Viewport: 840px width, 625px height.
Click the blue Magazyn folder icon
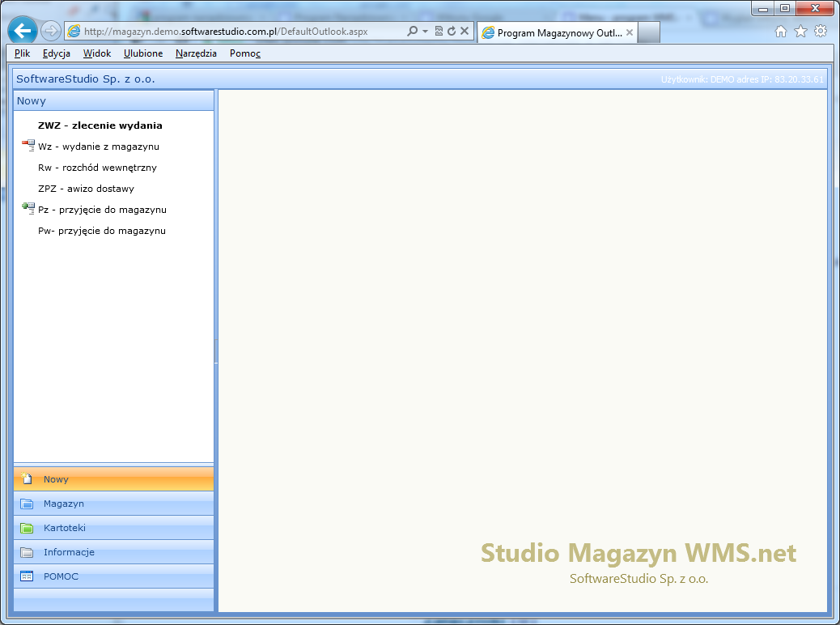pos(26,504)
